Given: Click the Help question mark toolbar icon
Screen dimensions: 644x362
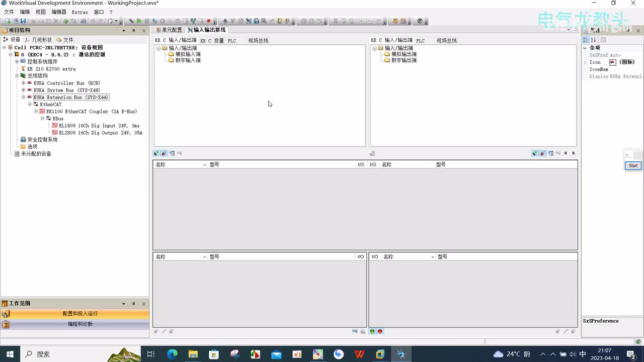Looking at the screenshot, I should 420,21.
